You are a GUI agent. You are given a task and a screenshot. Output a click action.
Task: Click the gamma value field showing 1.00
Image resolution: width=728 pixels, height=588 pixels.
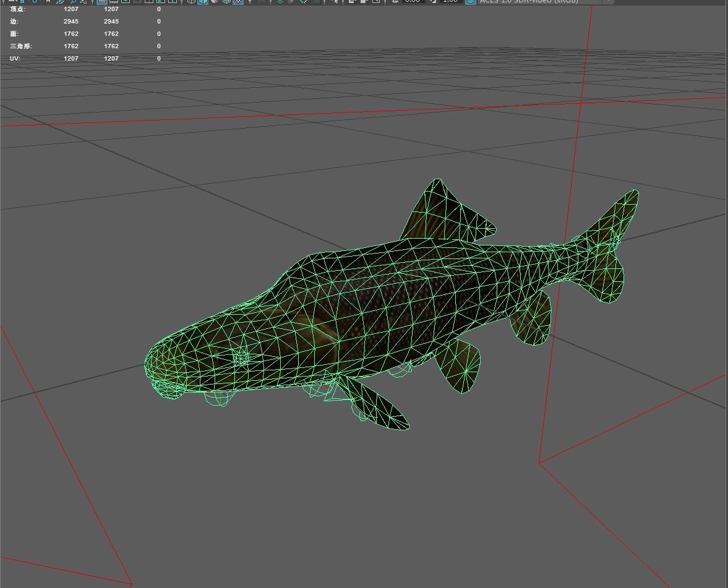coord(450,1)
